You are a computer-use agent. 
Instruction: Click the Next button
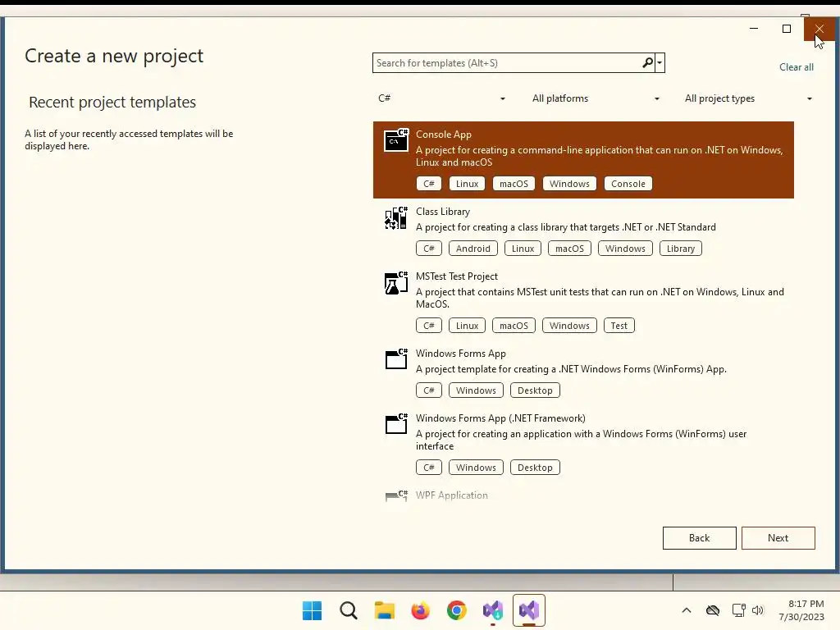(x=778, y=538)
